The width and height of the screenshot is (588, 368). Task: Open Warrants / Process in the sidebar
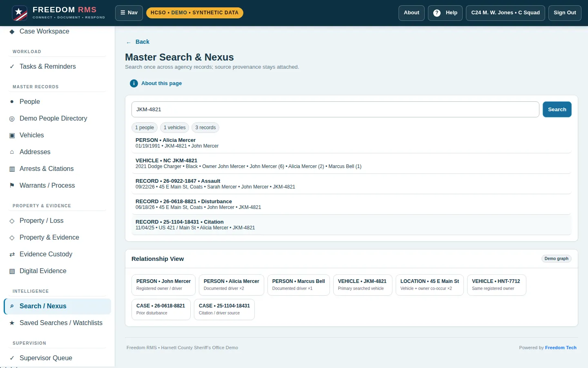point(57,186)
